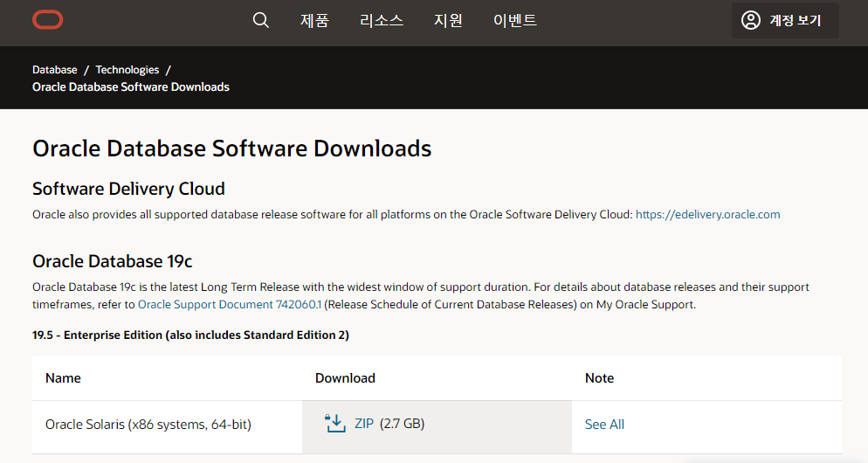Open the 이벤트 menu
Image resolution: width=868 pixels, height=463 pixels.
pos(515,20)
